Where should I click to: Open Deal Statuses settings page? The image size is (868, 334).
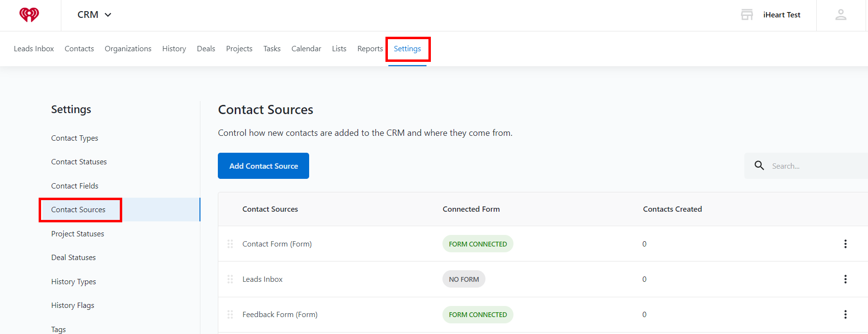pyautogui.click(x=73, y=258)
